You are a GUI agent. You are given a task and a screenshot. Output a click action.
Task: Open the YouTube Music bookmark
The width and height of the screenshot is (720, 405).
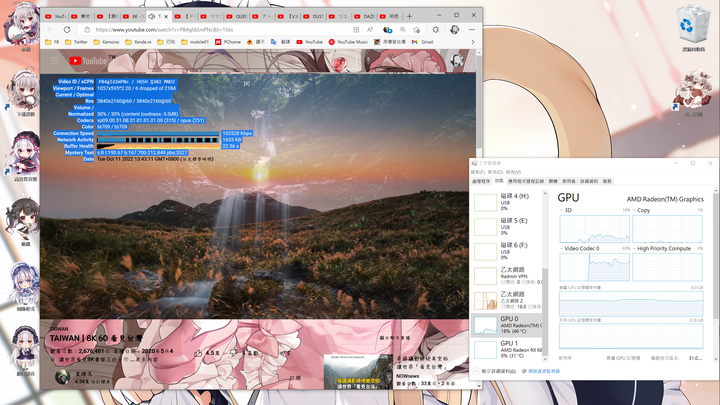coord(349,42)
